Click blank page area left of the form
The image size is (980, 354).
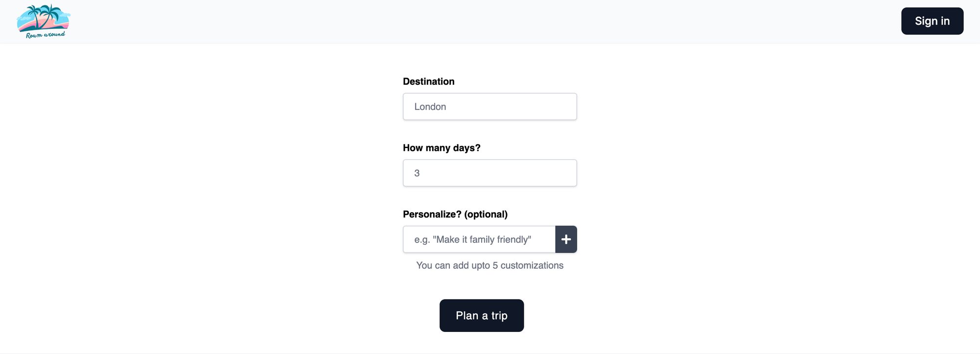[196, 196]
